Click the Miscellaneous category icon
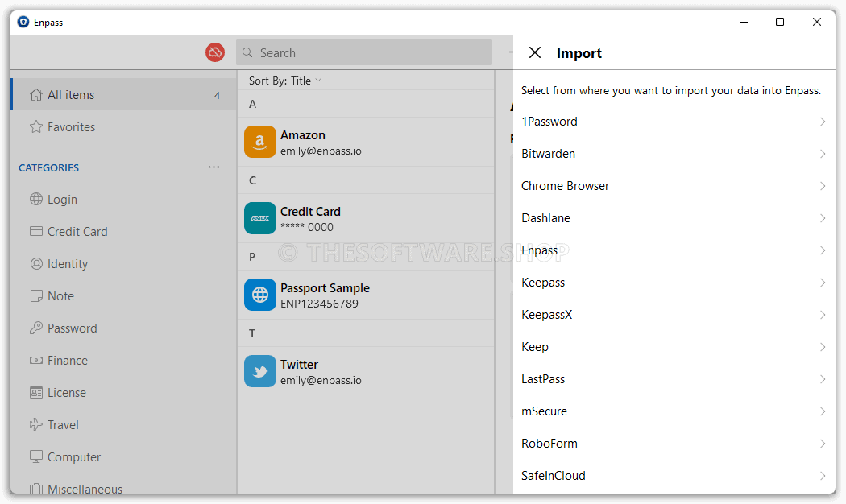This screenshot has width=846, height=504. (36, 489)
